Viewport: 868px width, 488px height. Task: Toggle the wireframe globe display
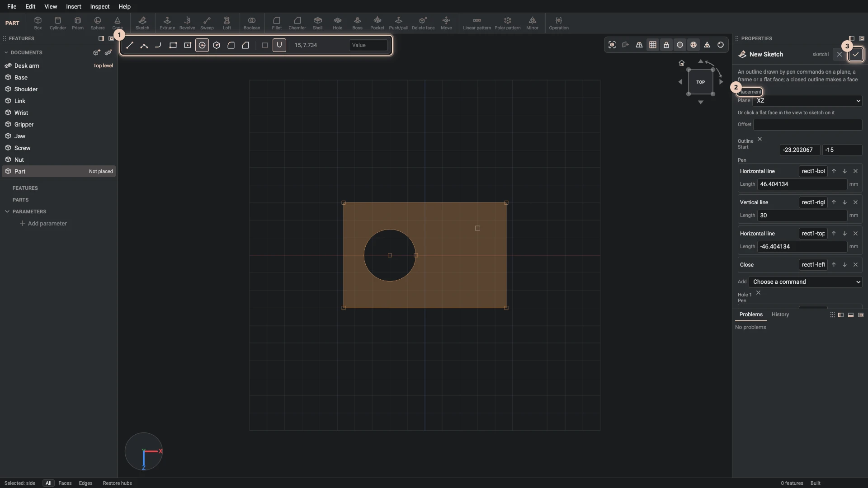(x=693, y=45)
